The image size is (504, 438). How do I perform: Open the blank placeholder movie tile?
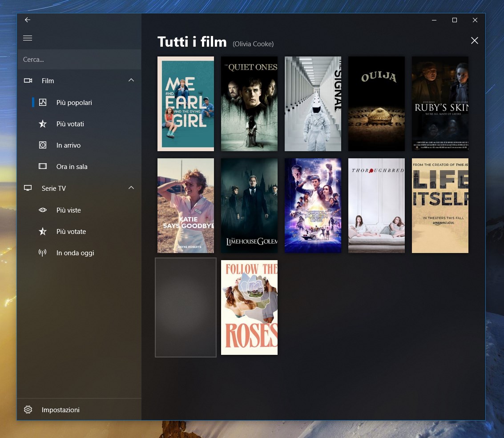(x=185, y=308)
